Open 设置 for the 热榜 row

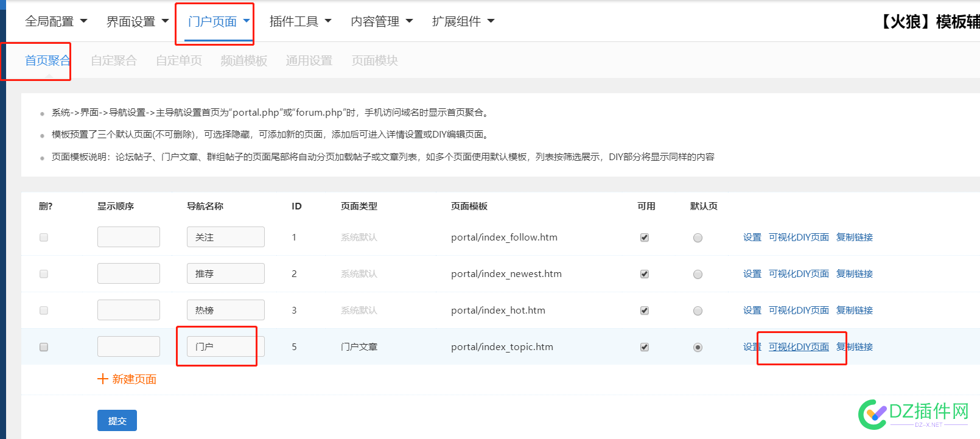click(752, 311)
